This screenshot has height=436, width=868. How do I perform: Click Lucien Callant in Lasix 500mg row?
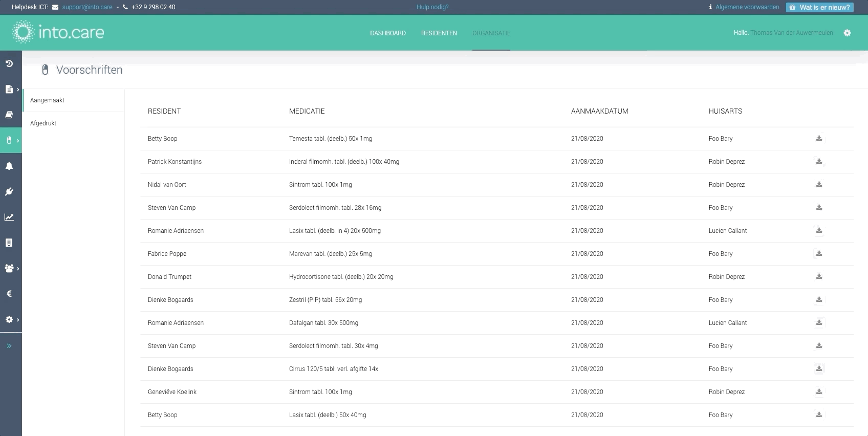tap(728, 231)
